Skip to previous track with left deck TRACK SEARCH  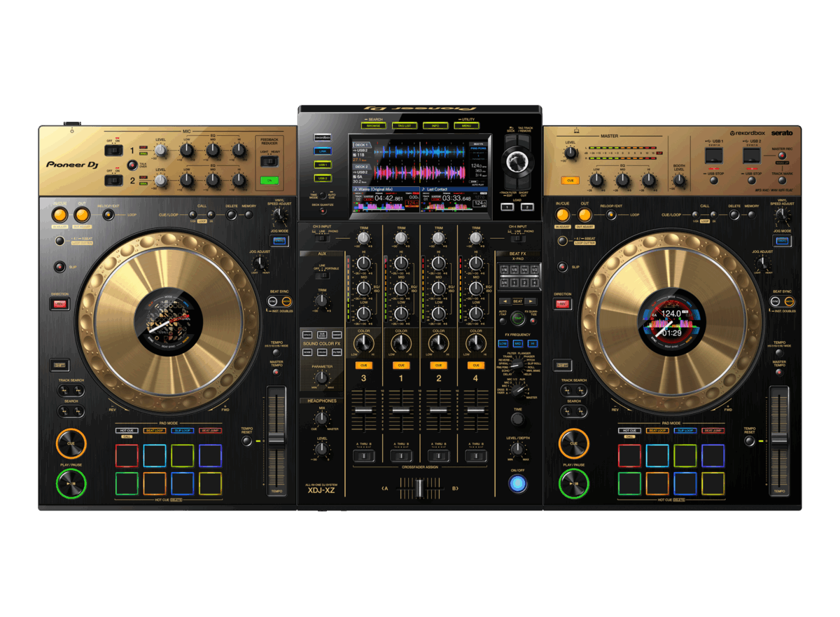63,391
